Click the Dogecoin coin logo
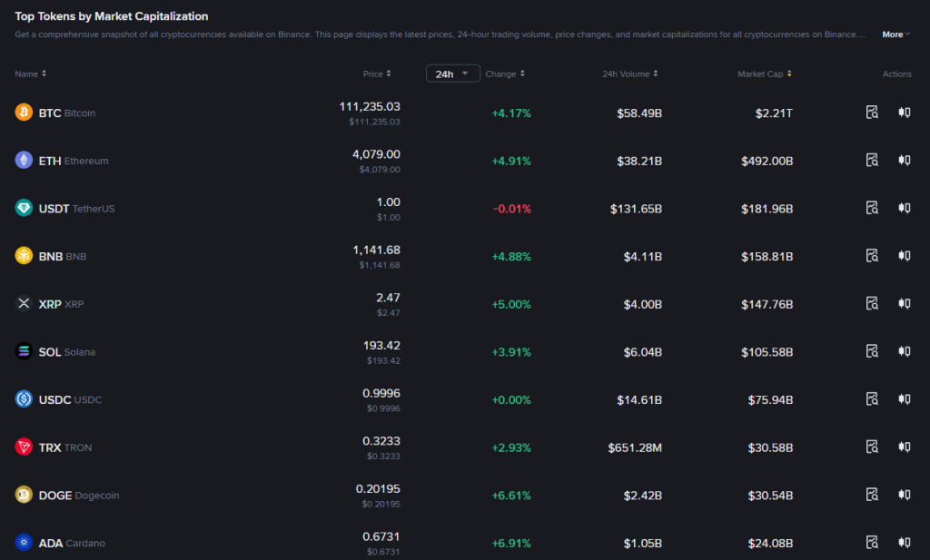The image size is (930, 560). pos(24,495)
